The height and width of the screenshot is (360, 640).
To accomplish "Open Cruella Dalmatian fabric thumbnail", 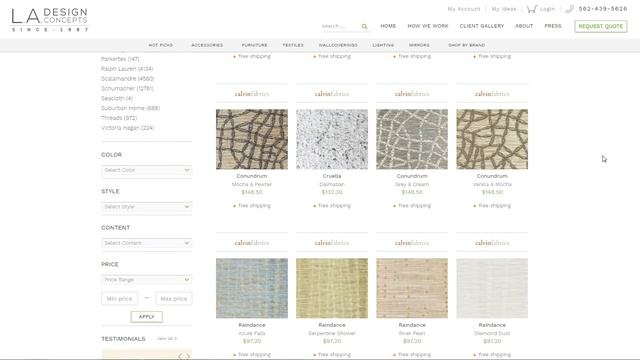I will coord(332,139).
